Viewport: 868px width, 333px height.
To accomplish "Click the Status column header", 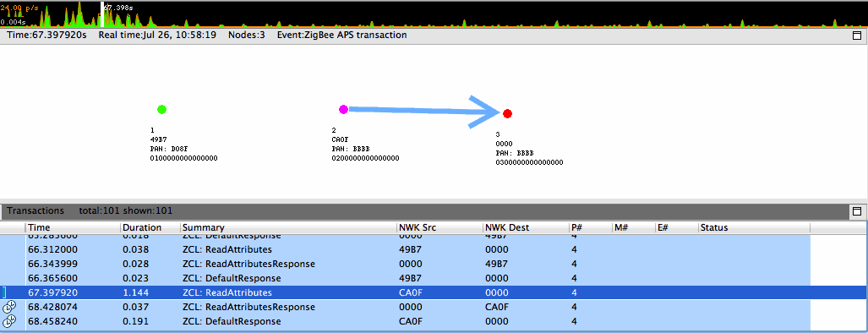I will click(755, 227).
